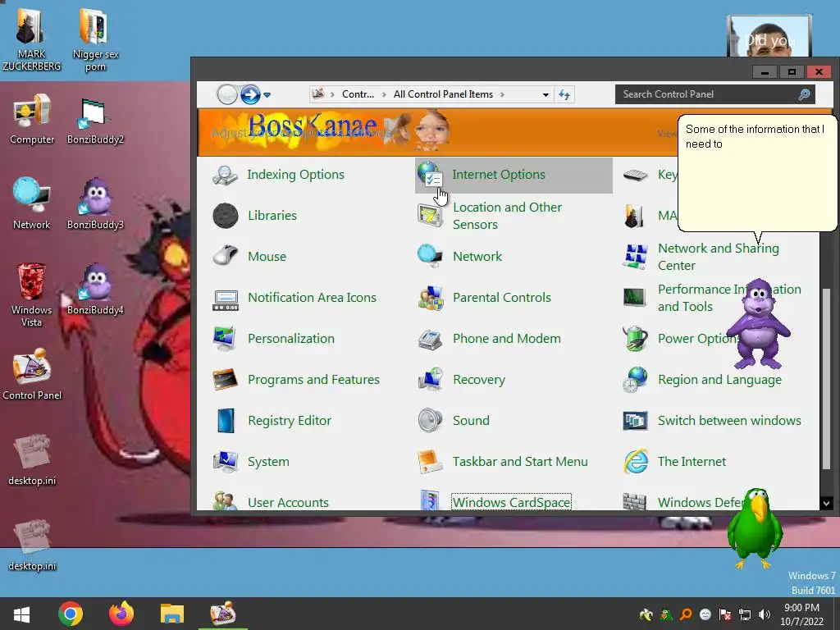Viewport: 840px width, 630px height.
Task: Open the Libraries dark sphere icon
Action: [x=225, y=216]
